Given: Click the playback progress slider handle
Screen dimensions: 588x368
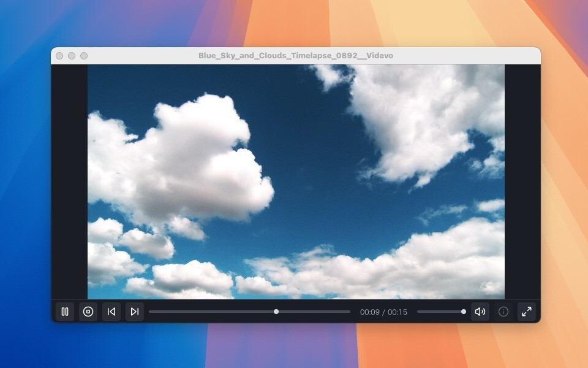Looking at the screenshot, I should tap(276, 312).
